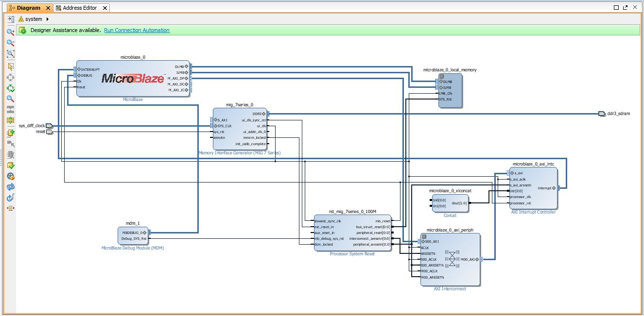The height and width of the screenshot is (316, 644).
Task: Activate the Select Area cursor tool
Action: (x=10, y=67)
